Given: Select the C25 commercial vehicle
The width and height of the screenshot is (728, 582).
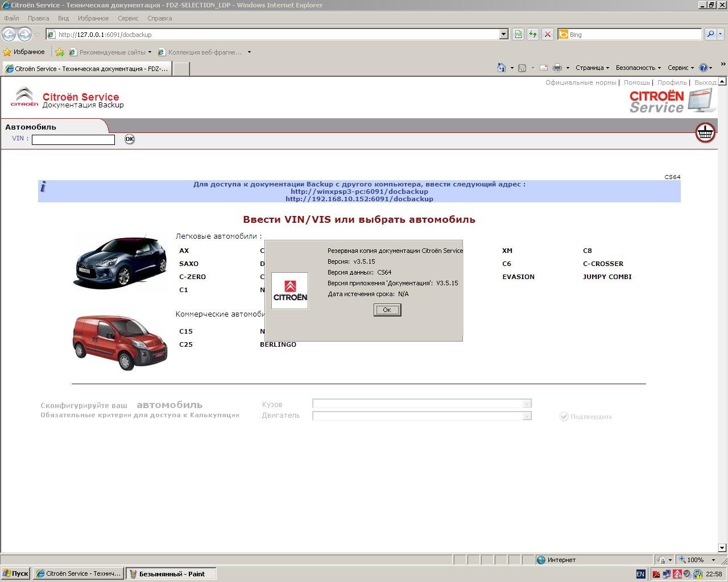Looking at the screenshot, I should point(185,344).
